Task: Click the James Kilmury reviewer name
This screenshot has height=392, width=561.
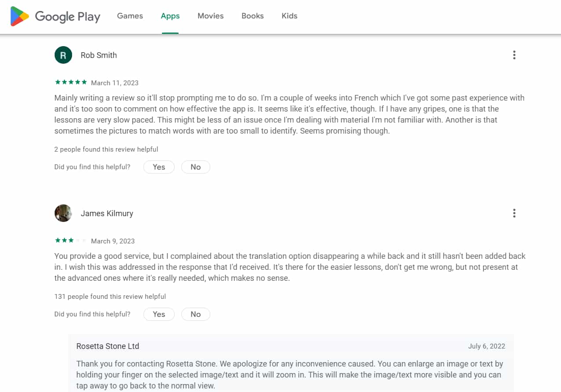Action: [107, 213]
